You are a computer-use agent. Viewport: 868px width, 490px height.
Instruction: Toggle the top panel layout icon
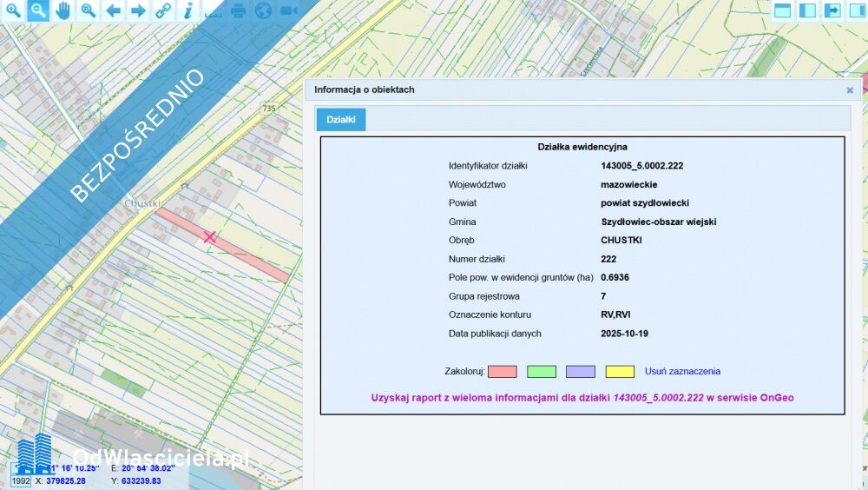pos(783,10)
